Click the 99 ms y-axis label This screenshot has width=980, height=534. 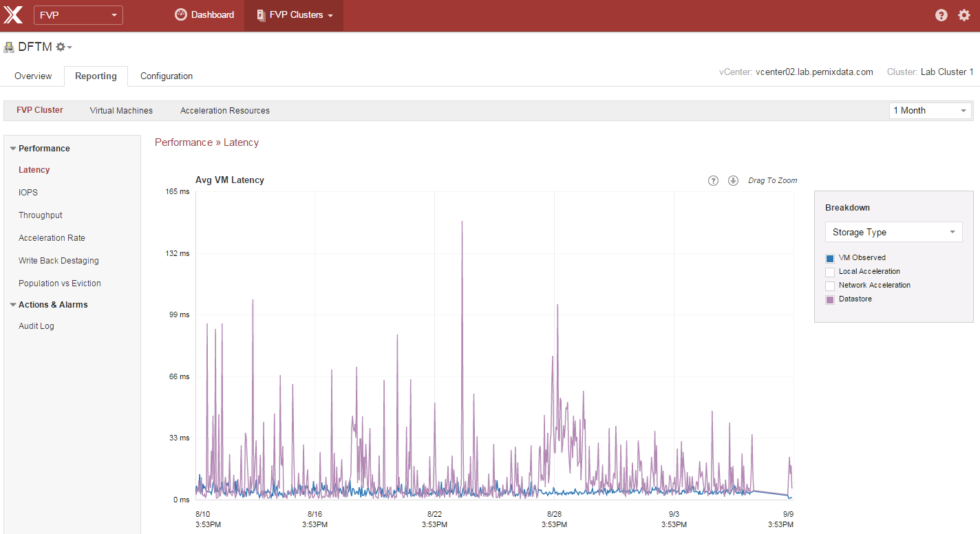coord(180,315)
